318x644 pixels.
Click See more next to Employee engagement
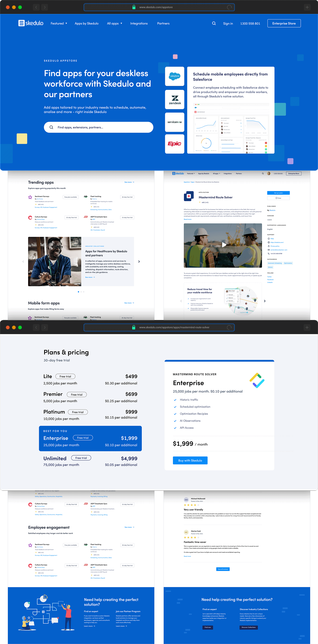pyautogui.click(x=129, y=527)
